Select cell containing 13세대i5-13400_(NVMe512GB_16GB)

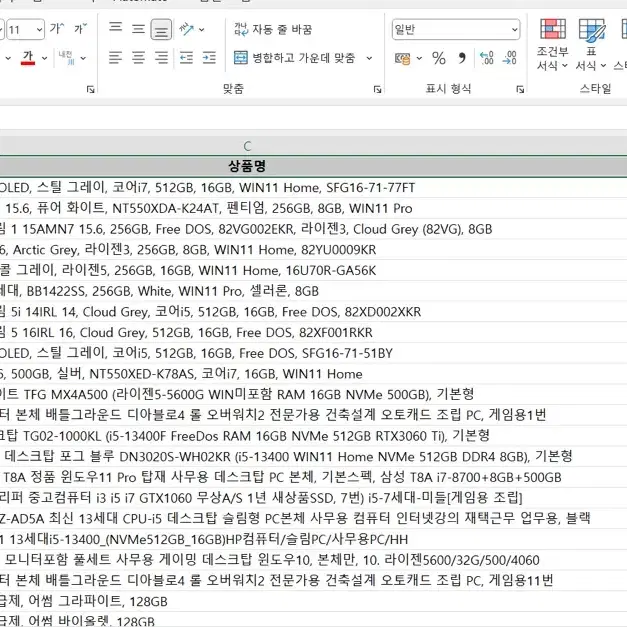(314, 539)
